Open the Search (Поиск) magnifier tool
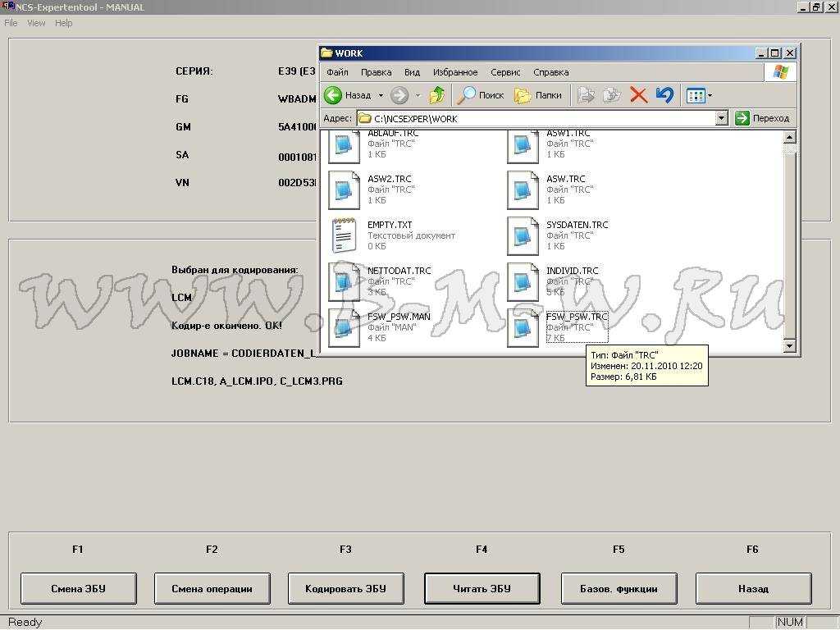Viewport: 840px width, 630px height. tap(466, 95)
